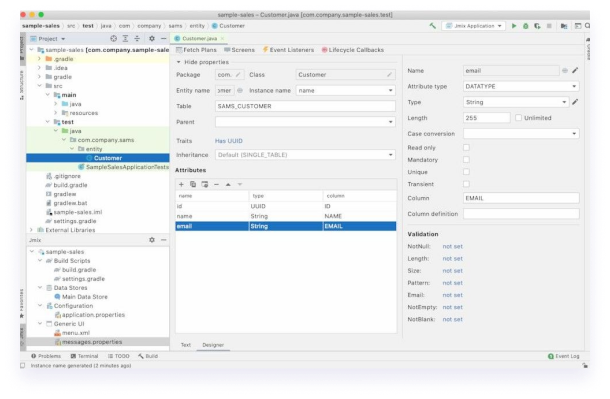Viewport: 610px width, 399px height.
Task: Toggle the Read only checkbox
Action: pos(466,147)
